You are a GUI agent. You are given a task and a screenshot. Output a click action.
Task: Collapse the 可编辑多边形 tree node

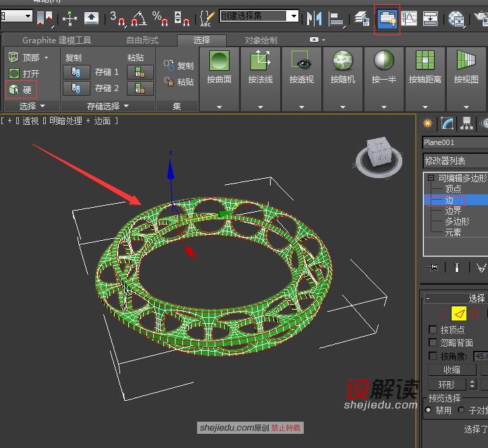(431, 178)
